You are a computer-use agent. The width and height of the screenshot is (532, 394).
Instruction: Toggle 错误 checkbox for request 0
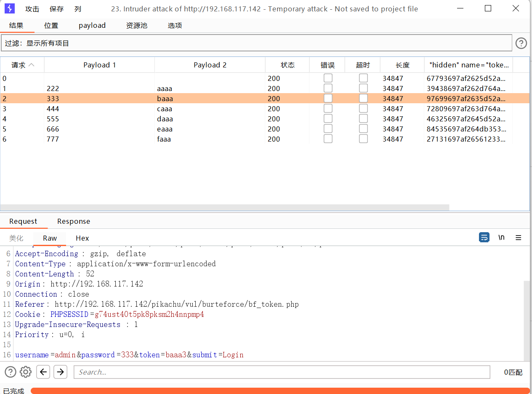[x=328, y=78]
